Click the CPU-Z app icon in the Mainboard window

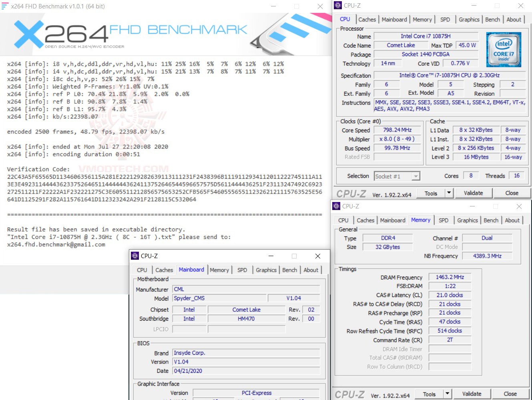click(135, 256)
